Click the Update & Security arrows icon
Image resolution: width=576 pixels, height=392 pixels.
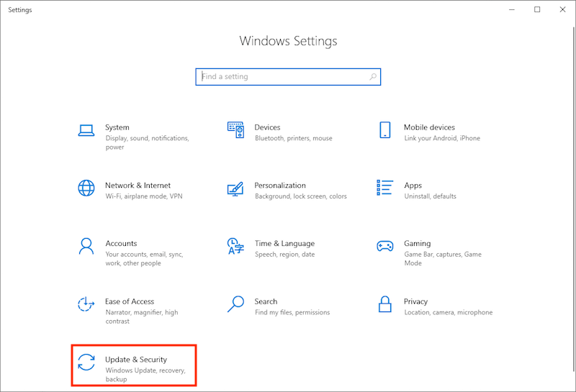coord(86,363)
